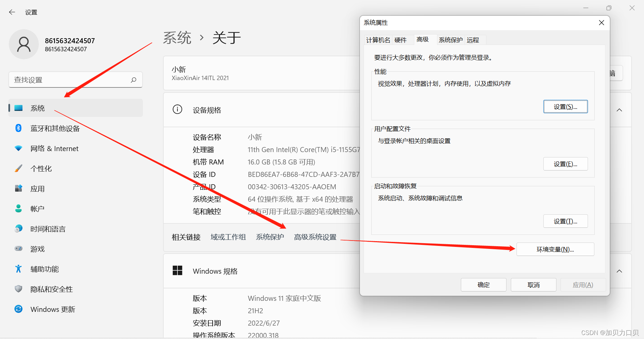The height and width of the screenshot is (339, 644).
Task: Open the Network Wi-Fi icon in sidebar
Action: (18, 148)
